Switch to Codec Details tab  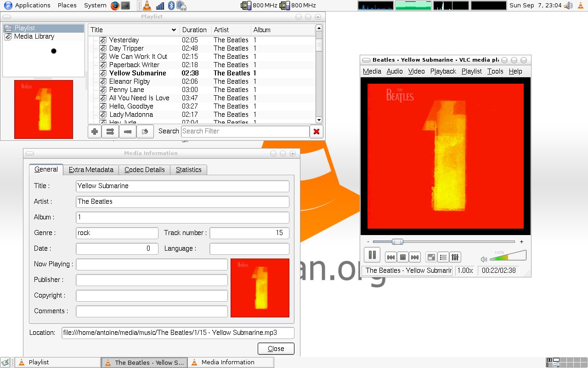click(x=144, y=170)
